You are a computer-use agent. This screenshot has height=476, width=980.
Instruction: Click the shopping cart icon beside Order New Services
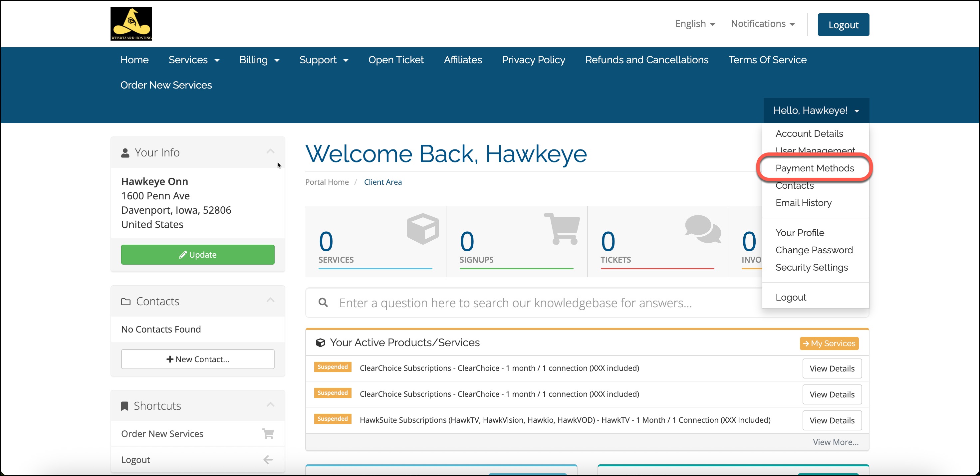(268, 433)
